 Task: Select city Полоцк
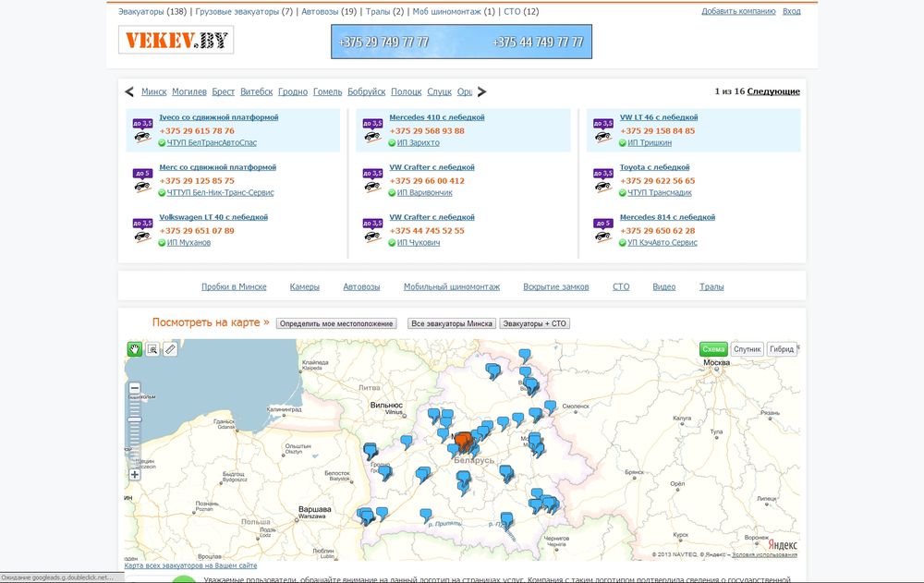coord(406,91)
